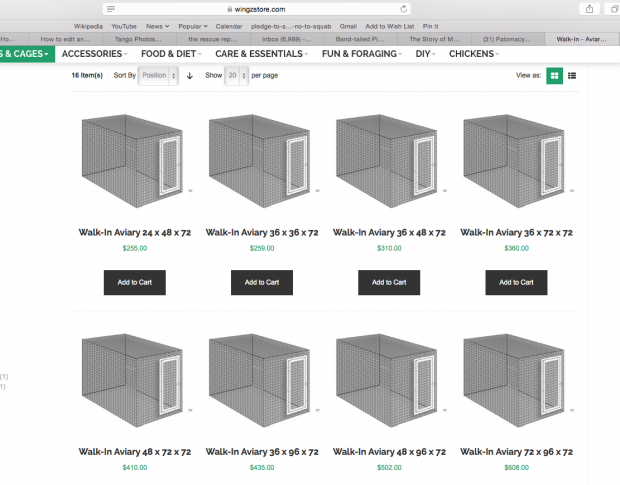620x485 pixels.
Task: Switch to The Story of M... tab
Action: tap(434, 39)
